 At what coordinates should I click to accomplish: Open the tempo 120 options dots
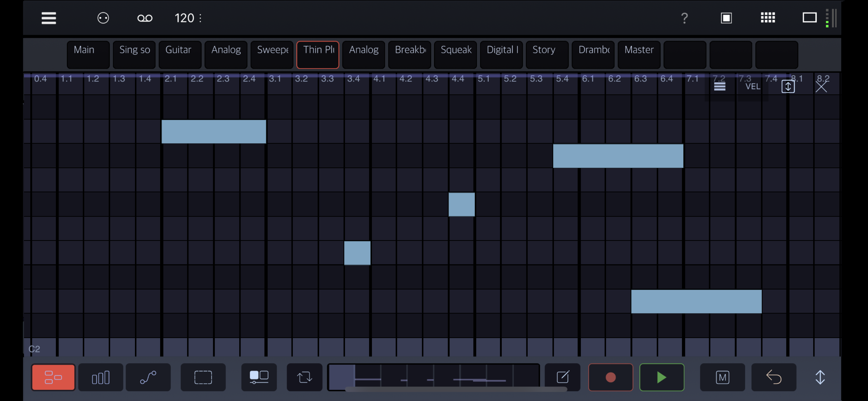tap(201, 18)
